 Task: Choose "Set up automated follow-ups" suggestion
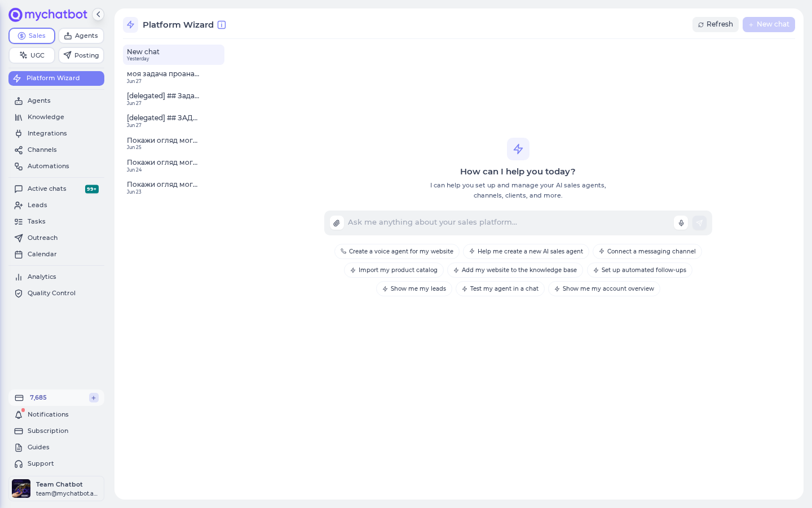click(x=639, y=270)
